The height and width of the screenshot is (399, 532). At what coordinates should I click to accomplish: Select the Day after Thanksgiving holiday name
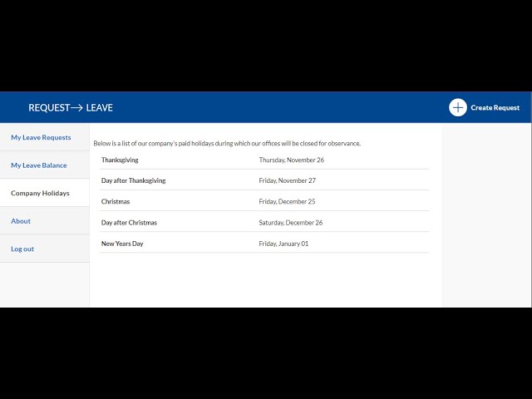pyautogui.click(x=133, y=180)
